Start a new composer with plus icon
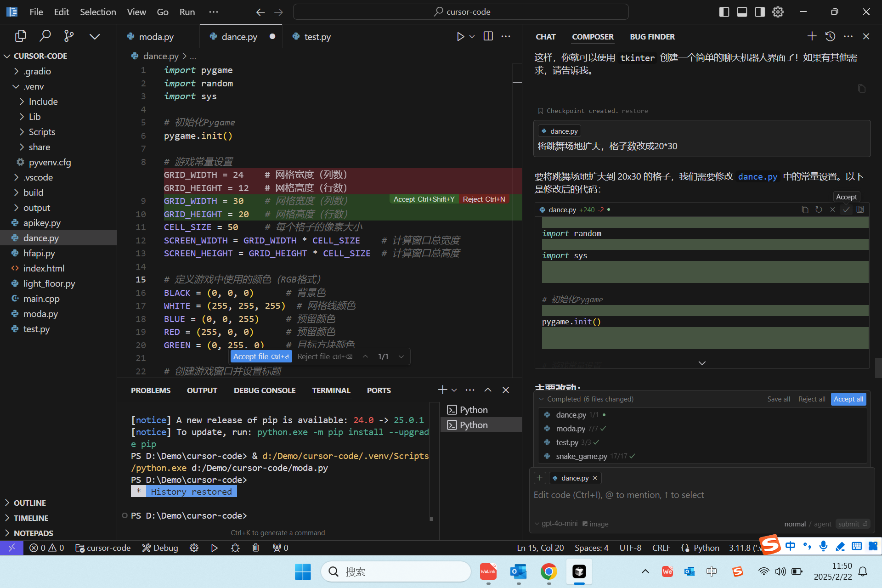This screenshot has height=588, width=882. click(812, 36)
